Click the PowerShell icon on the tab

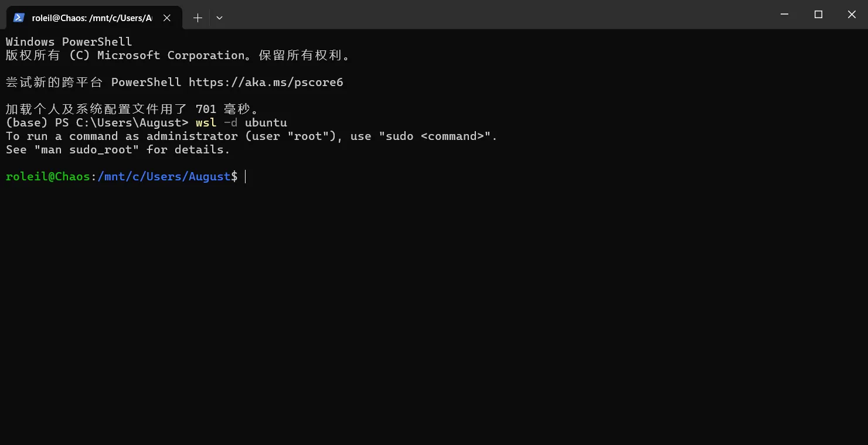[19, 18]
